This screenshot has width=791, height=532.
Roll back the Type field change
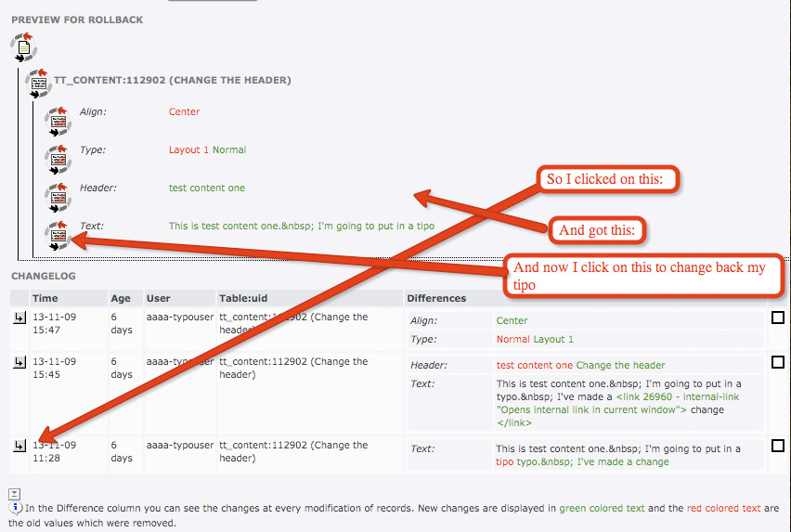point(58,159)
